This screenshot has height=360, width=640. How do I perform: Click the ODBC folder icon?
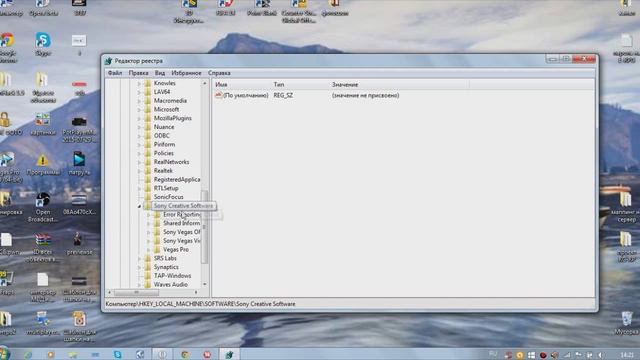(x=148, y=136)
